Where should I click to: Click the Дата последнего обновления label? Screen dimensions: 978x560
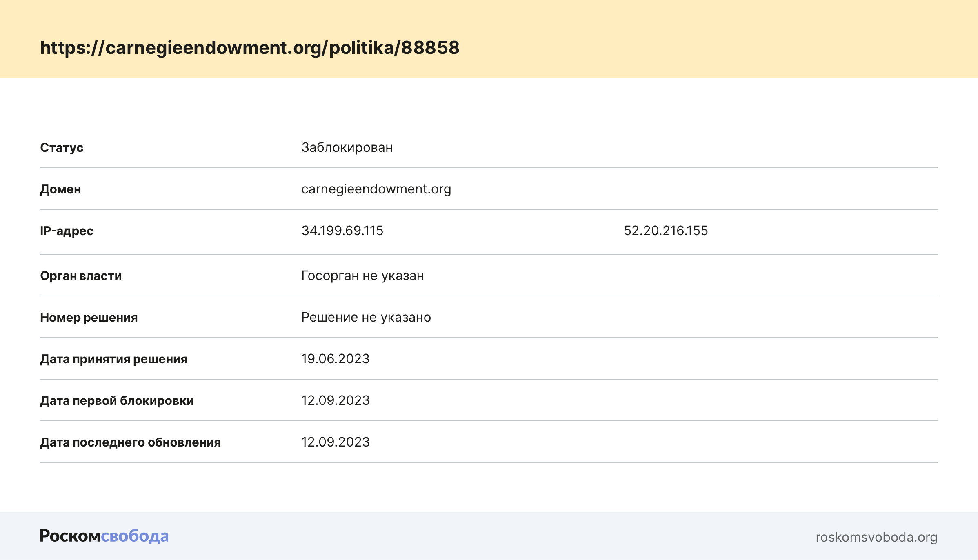pyautogui.click(x=130, y=442)
